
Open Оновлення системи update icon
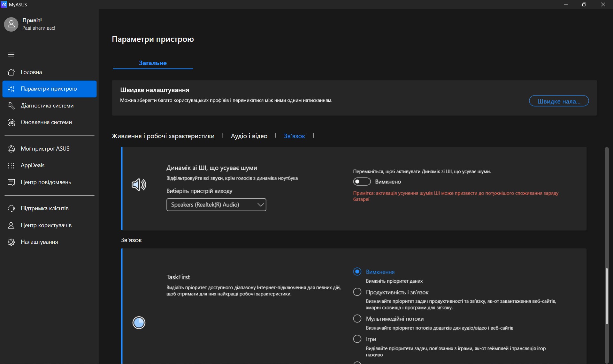click(11, 123)
